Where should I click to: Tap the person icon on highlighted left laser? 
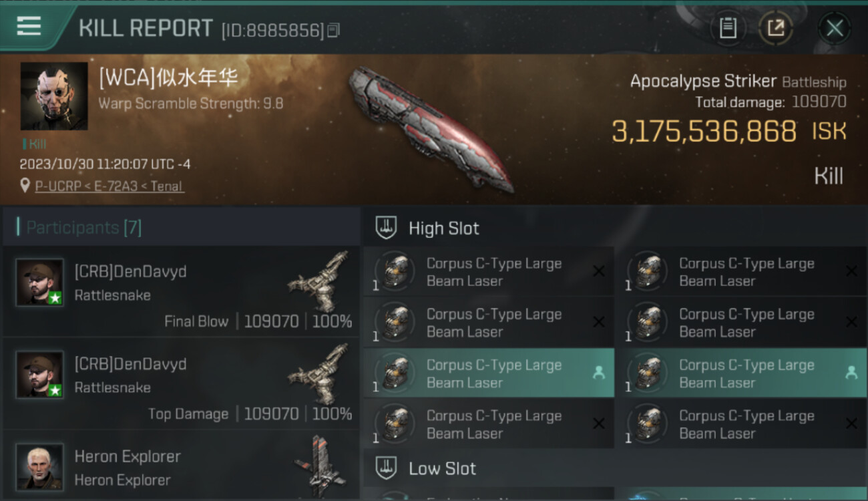pyautogui.click(x=599, y=373)
